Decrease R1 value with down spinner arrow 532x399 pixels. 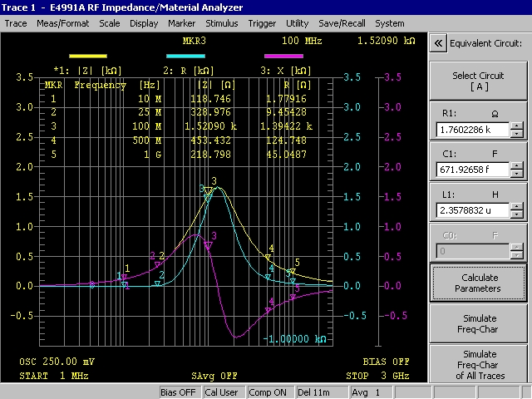point(517,135)
